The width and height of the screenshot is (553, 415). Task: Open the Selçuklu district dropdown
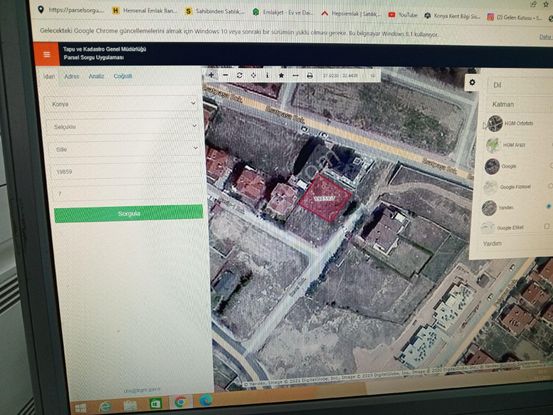123,126
